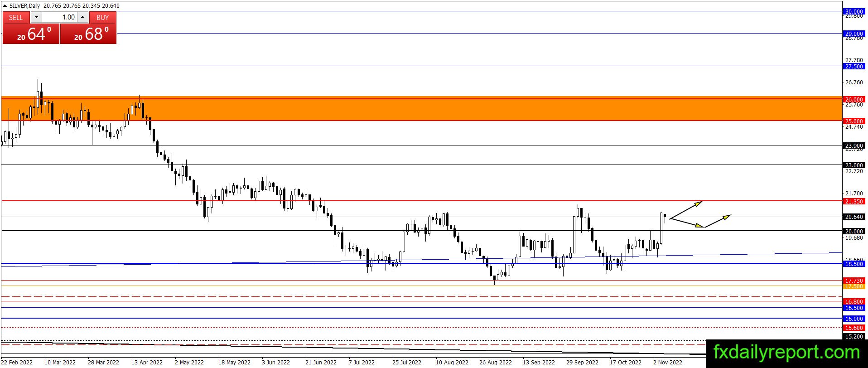Click the 1.00 volume input field
Image resolution: width=868 pixels, height=368 pixels.
pyautogui.click(x=60, y=17)
